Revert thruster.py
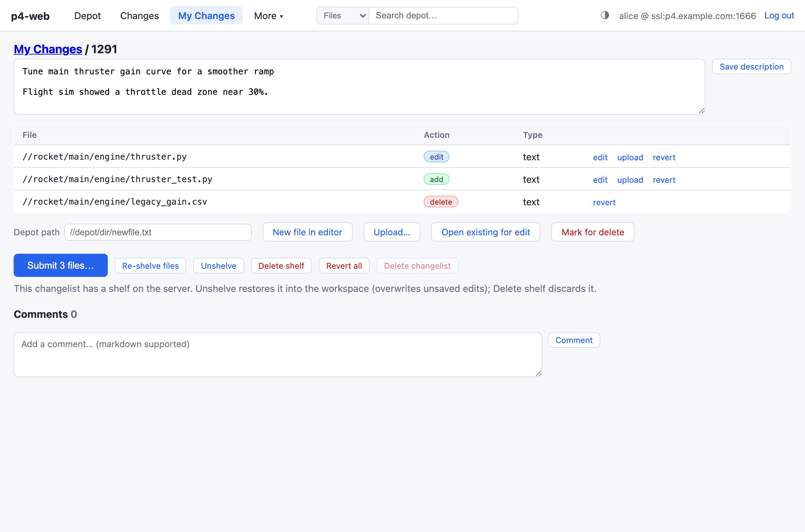 664,157
